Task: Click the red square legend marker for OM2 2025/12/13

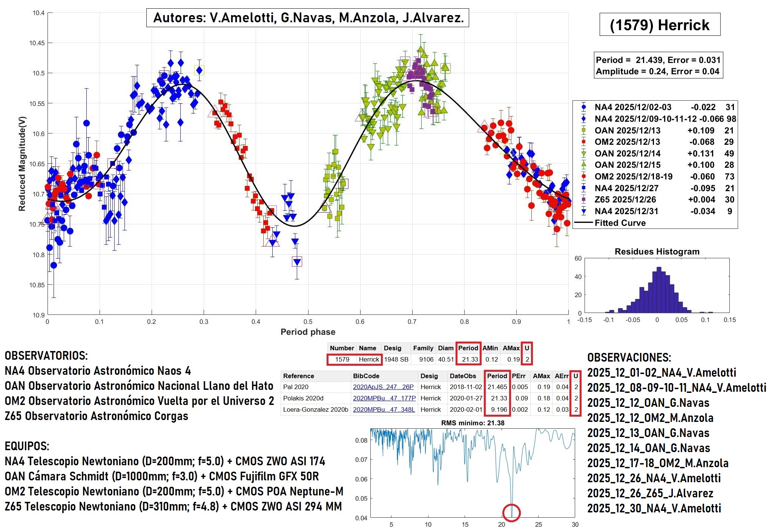Action: (x=583, y=142)
